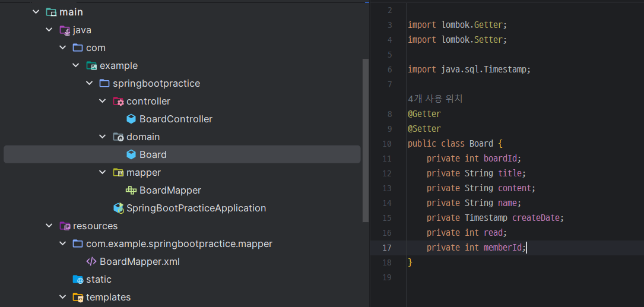Viewport: 644px width, 307px height.
Task: Collapse the controller package
Action: (x=103, y=101)
